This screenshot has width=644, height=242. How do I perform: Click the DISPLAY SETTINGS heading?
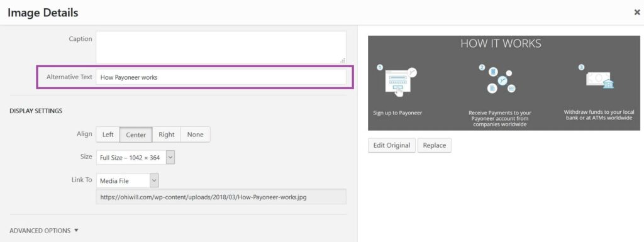tap(36, 111)
